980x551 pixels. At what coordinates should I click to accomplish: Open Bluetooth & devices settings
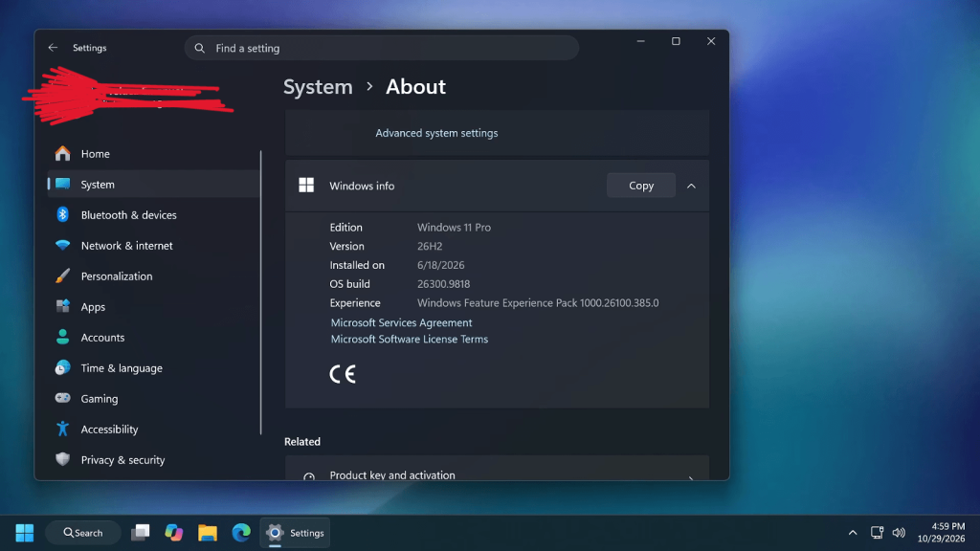pos(154,214)
